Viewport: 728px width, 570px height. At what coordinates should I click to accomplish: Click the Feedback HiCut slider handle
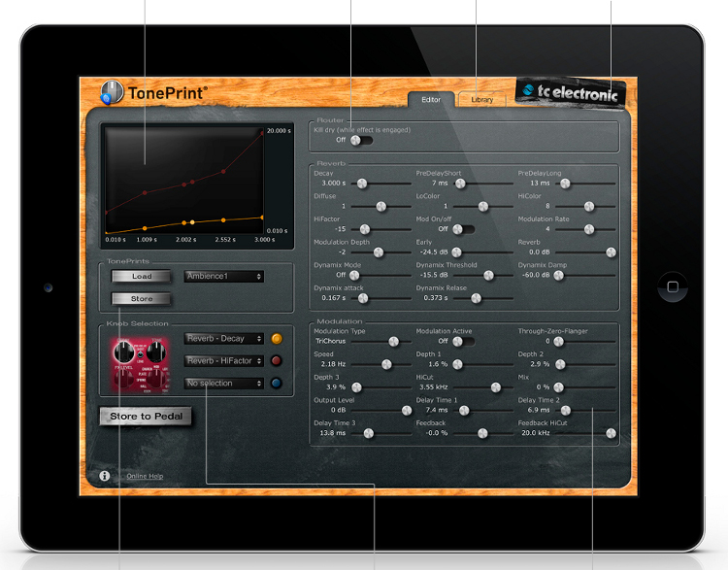click(611, 433)
